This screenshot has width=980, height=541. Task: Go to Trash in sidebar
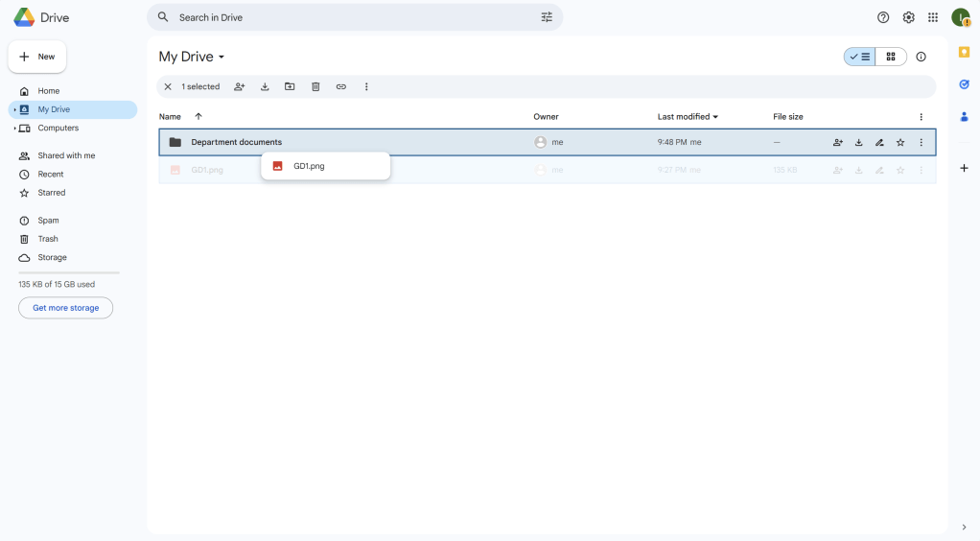pos(48,239)
